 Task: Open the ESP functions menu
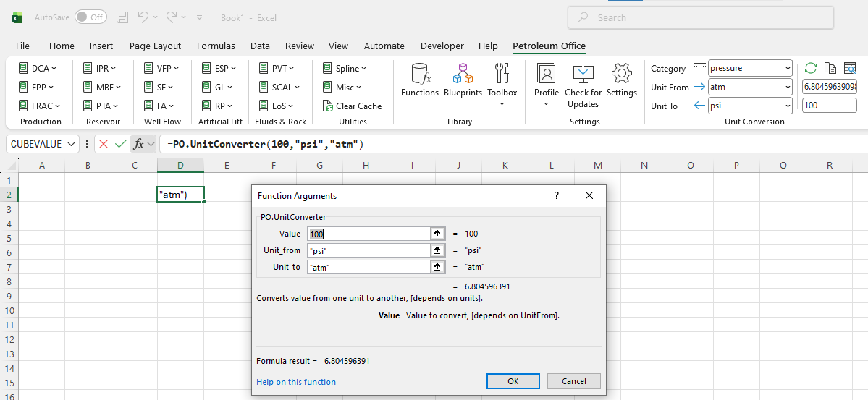[219, 69]
